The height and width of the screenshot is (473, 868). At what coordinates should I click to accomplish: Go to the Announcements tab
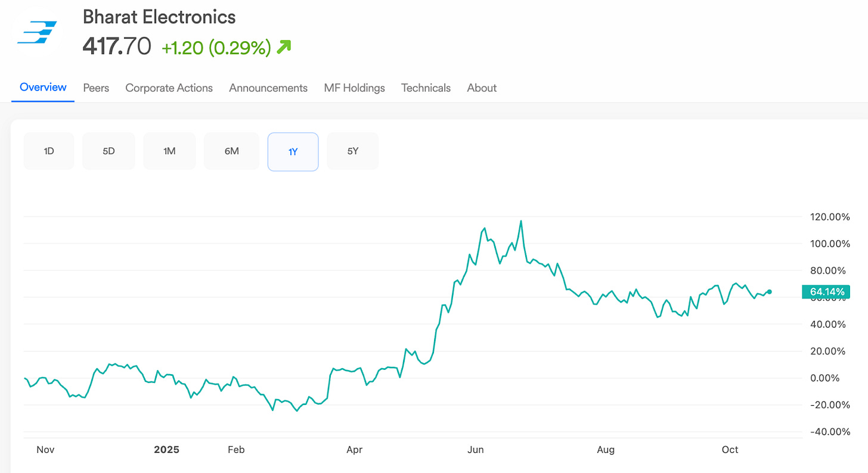(268, 88)
